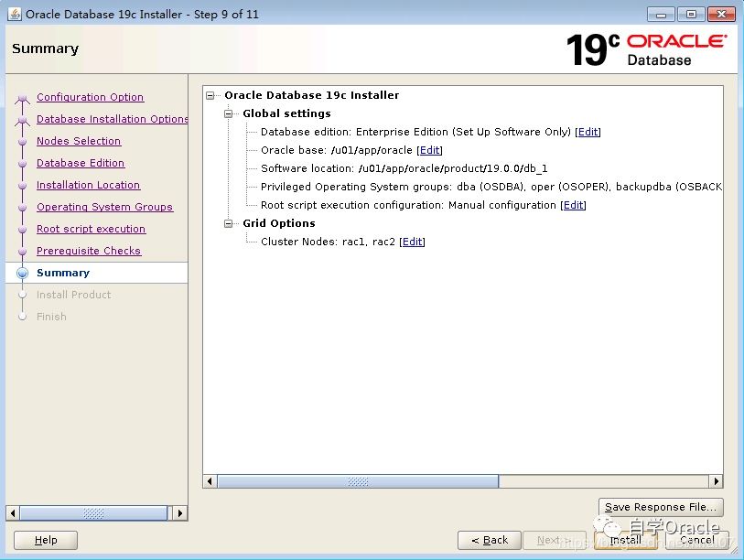Return to Prerequisite Checks step
The image size is (744, 560).
(89, 251)
